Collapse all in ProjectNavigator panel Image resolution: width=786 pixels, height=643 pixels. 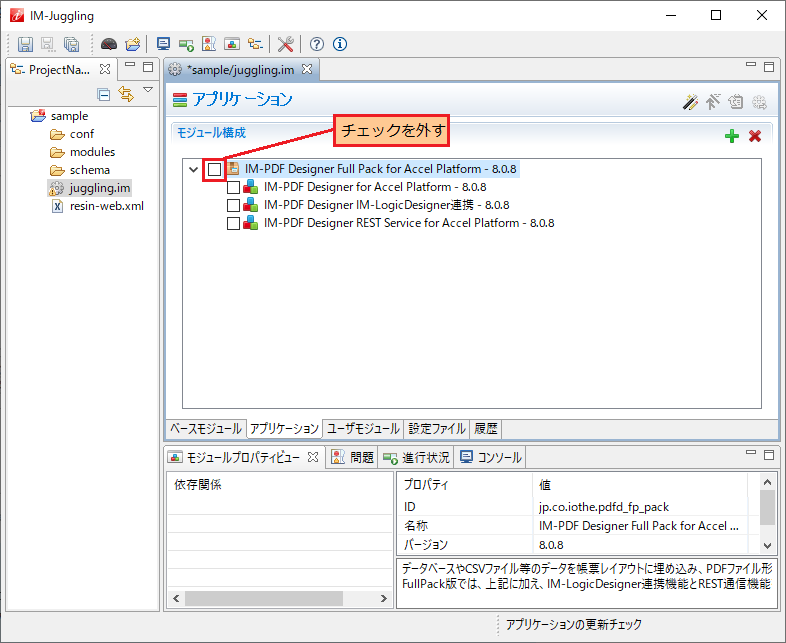[104, 94]
